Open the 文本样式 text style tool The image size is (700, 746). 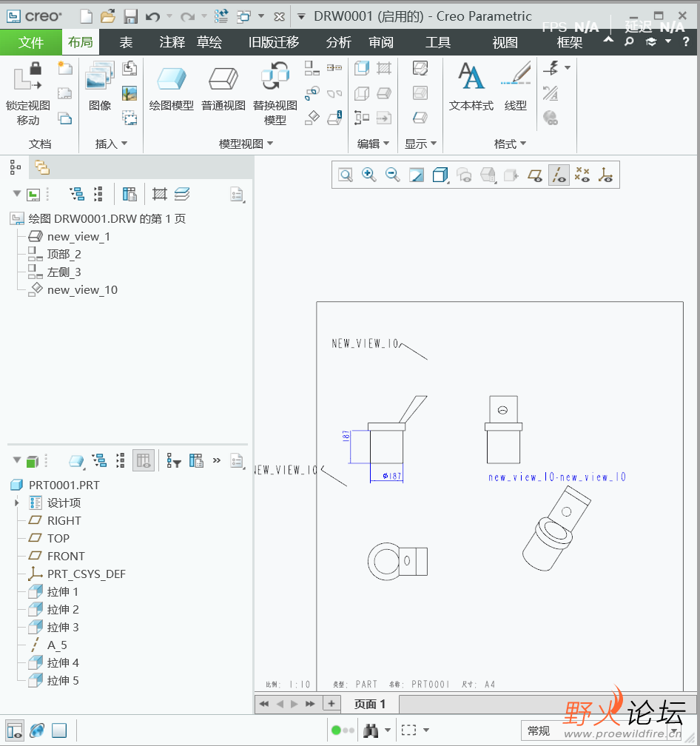coord(471,78)
